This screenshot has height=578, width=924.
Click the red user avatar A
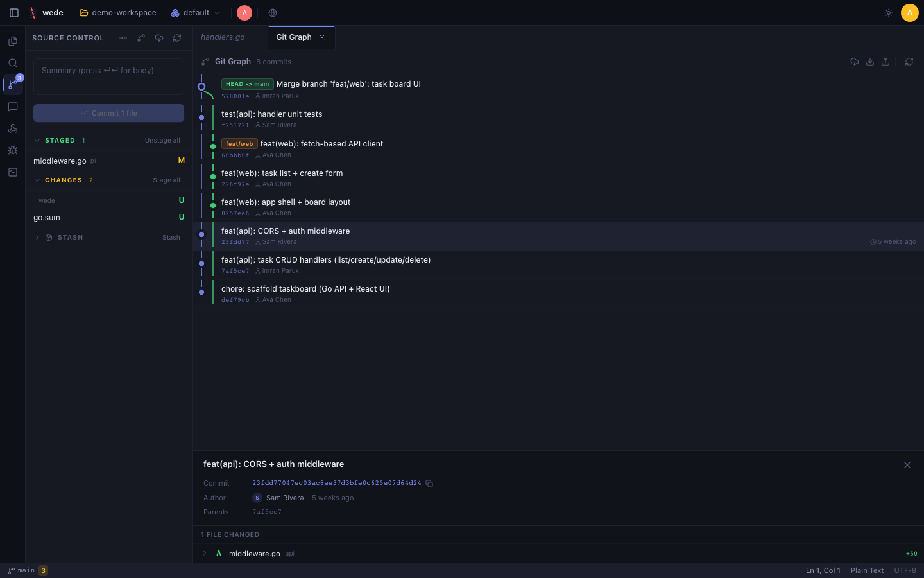pos(244,13)
